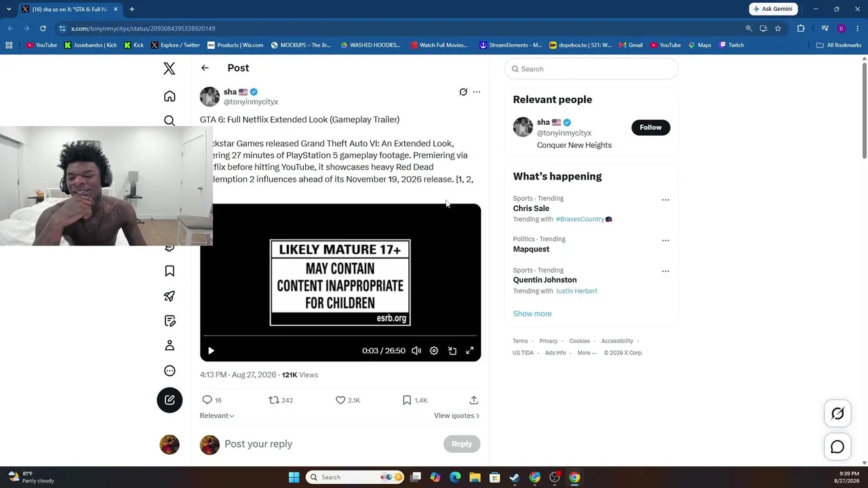
Task: Open Mapquest trend options menu
Action: [x=665, y=241]
